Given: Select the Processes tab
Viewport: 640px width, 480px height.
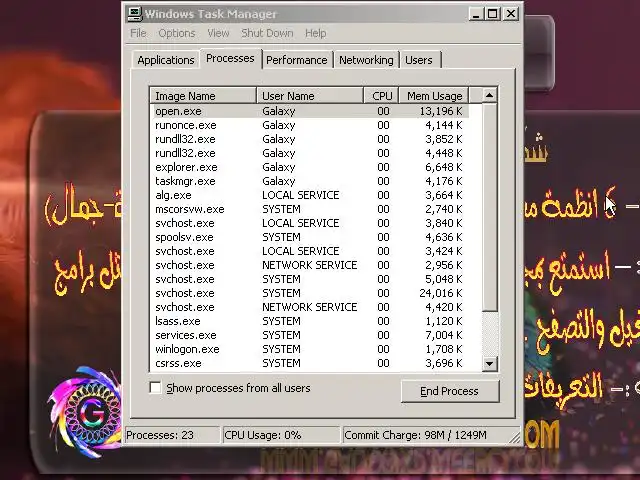Looking at the screenshot, I should [x=230, y=58].
